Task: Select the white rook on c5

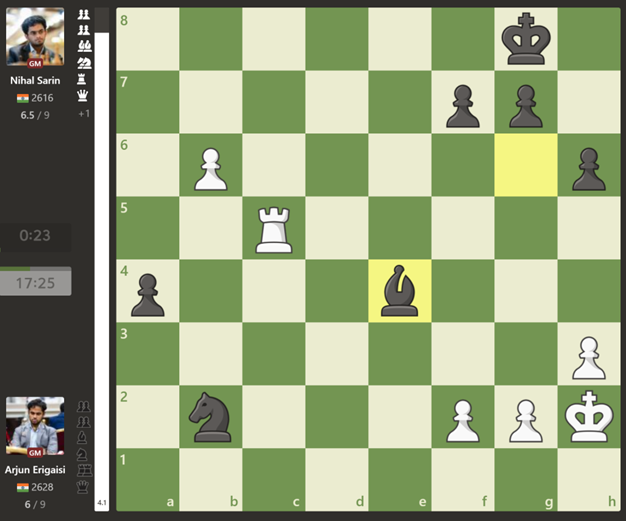Action: pos(274,230)
